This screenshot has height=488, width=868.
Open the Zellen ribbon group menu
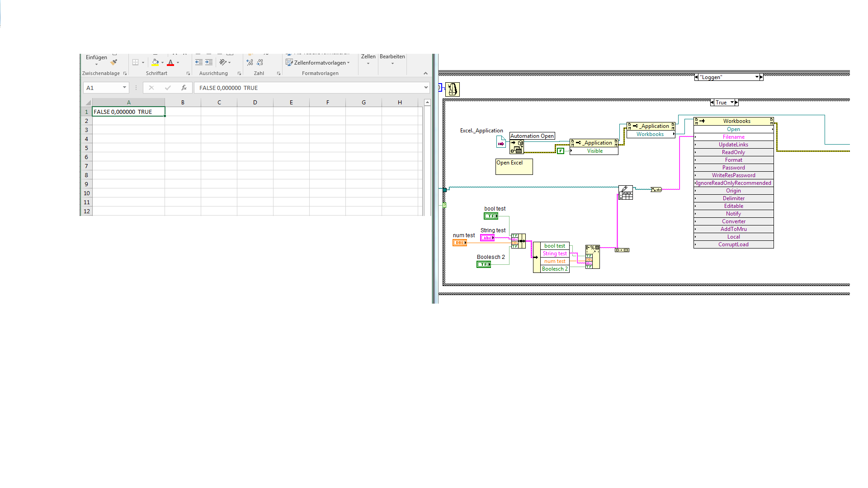(x=368, y=59)
